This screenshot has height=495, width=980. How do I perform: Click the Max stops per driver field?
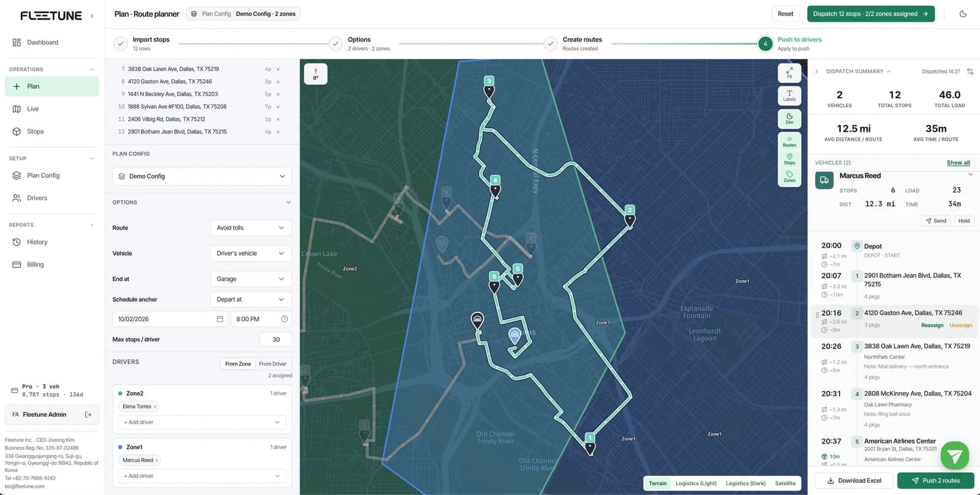tap(276, 339)
